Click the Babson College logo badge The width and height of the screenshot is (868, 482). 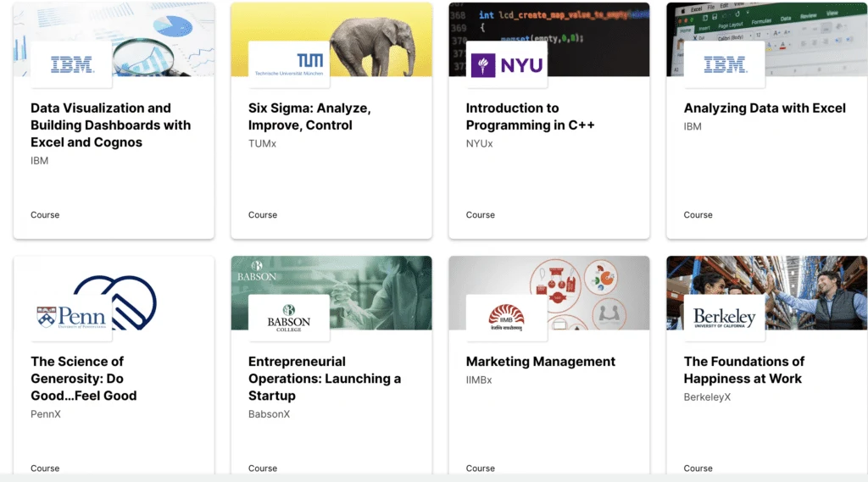click(x=289, y=318)
